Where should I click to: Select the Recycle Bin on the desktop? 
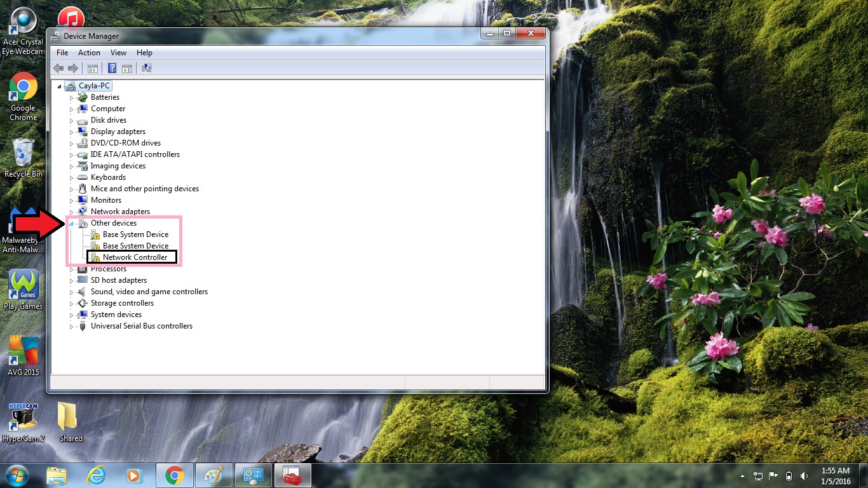coord(23,158)
